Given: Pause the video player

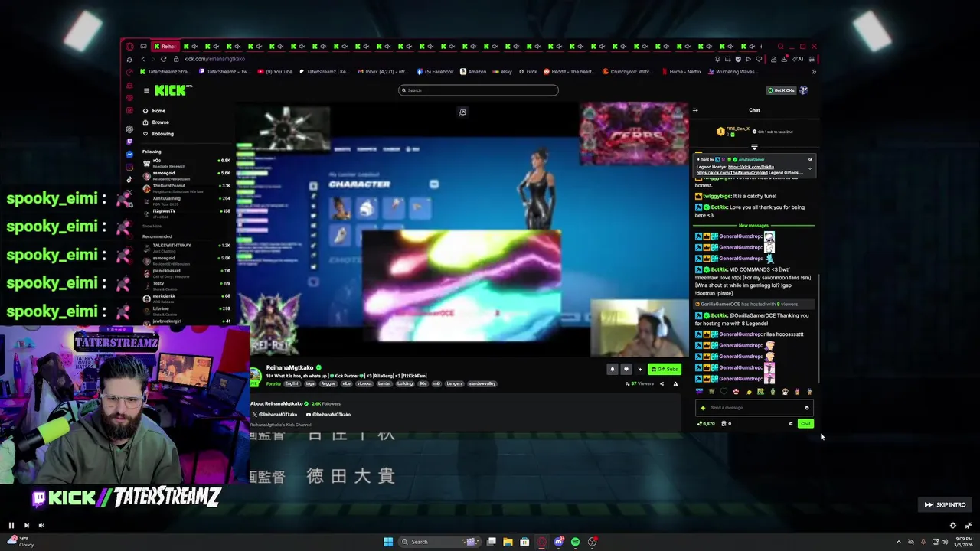Looking at the screenshot, I should point(11,525).
